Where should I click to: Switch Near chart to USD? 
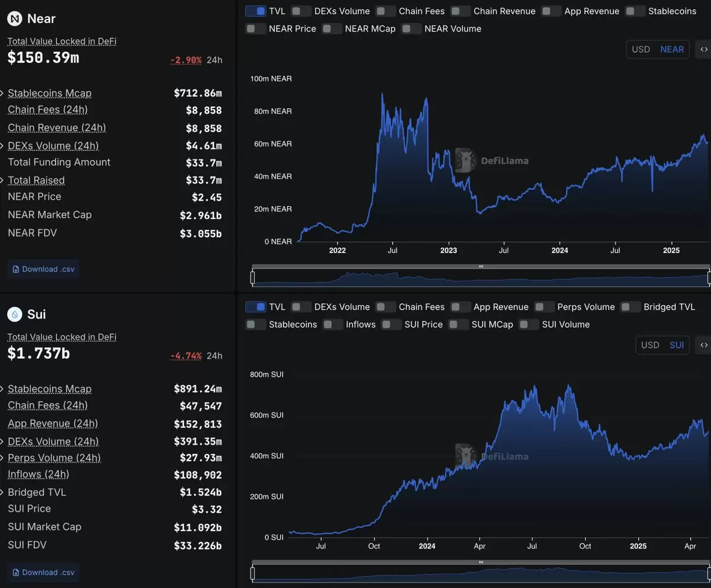point(641,49)
